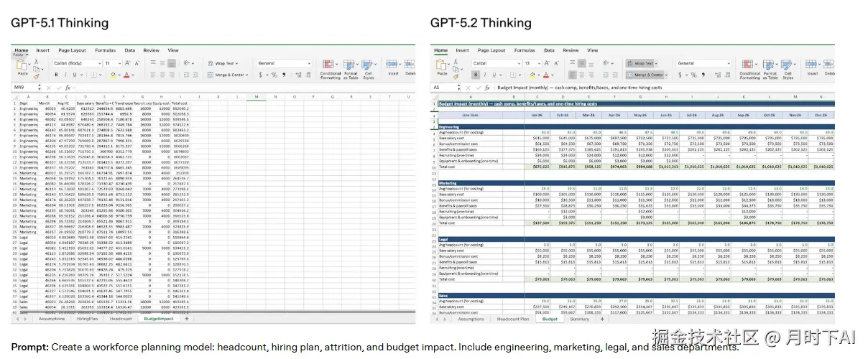Open Cell Styles in the left window
This screenshot has width=868, height=359.
point(366,64)
